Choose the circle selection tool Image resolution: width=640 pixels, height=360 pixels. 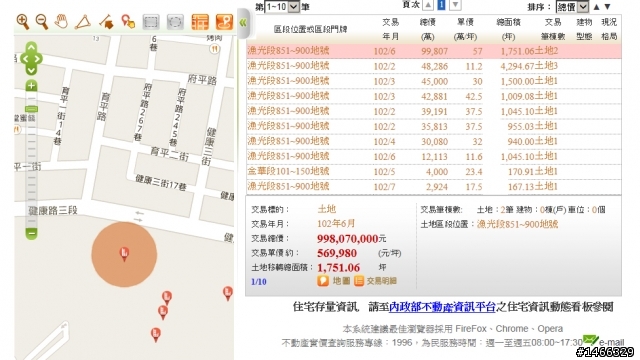[x=175, y=22]
